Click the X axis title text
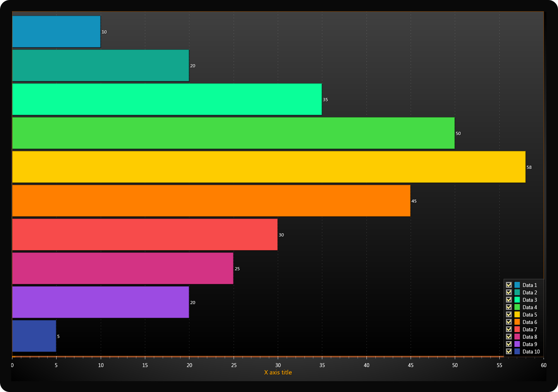The width and height of the screenshot is (558, 392). 278,372
